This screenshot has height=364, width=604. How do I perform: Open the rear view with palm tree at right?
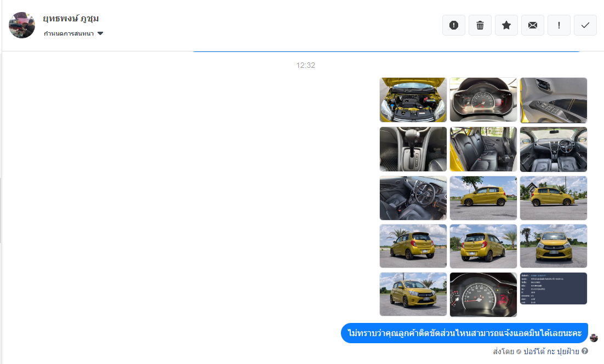(483, 246)
